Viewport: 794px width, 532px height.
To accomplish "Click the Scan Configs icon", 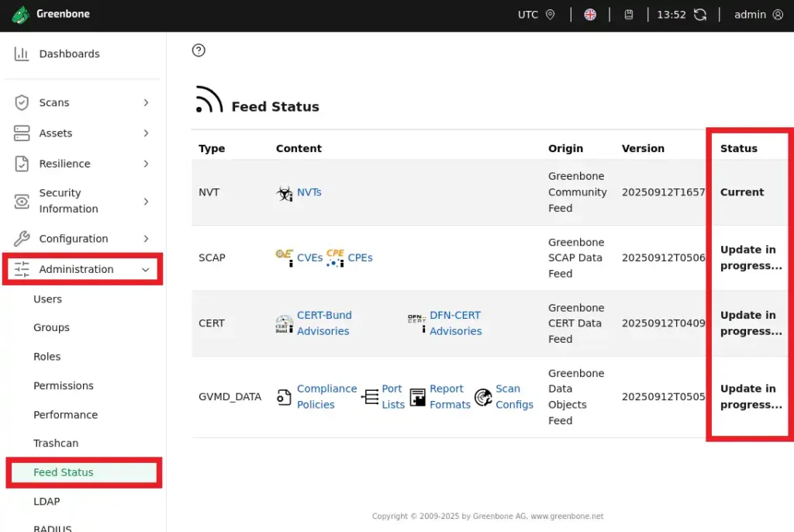I will [x=483, y=397].
